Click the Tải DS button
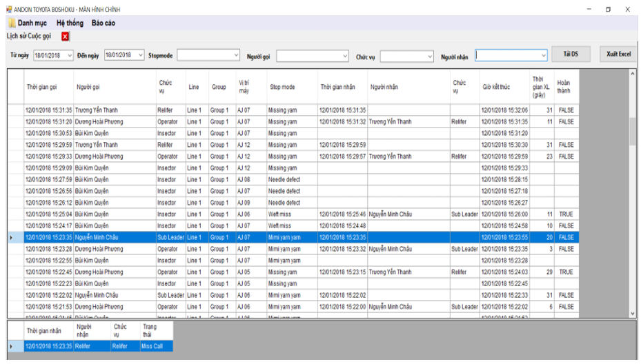 pos(571,54)
